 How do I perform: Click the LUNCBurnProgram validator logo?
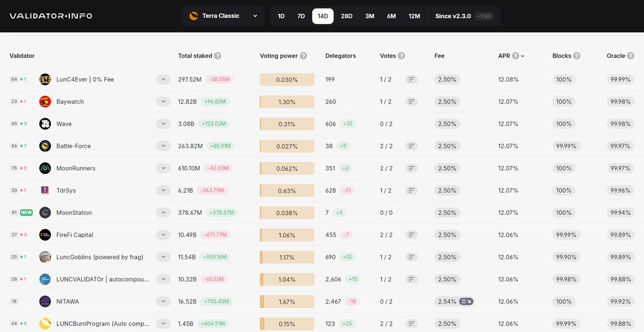[x=45, y=324]
